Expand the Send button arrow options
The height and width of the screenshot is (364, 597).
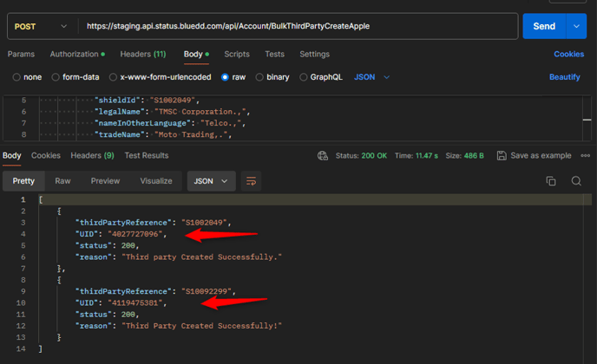pyautogui.click(x=576, y=26)
